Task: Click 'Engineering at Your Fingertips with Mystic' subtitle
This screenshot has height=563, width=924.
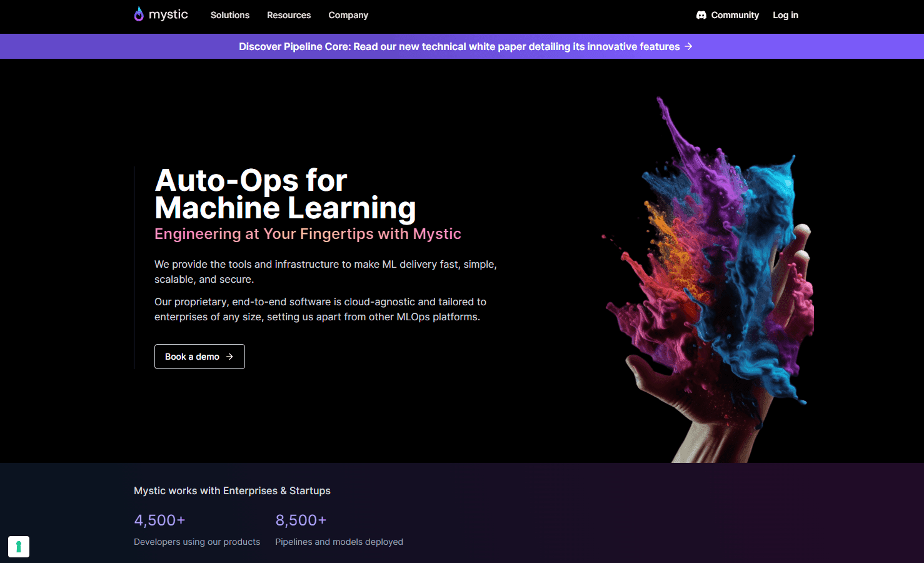Action: click(x=308, y=234)
